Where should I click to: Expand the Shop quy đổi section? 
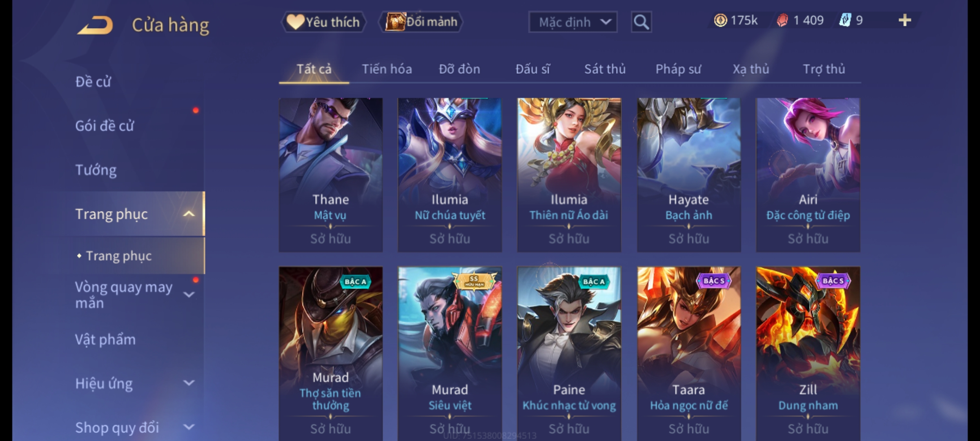pyautogui.click(x=189, y=427)
